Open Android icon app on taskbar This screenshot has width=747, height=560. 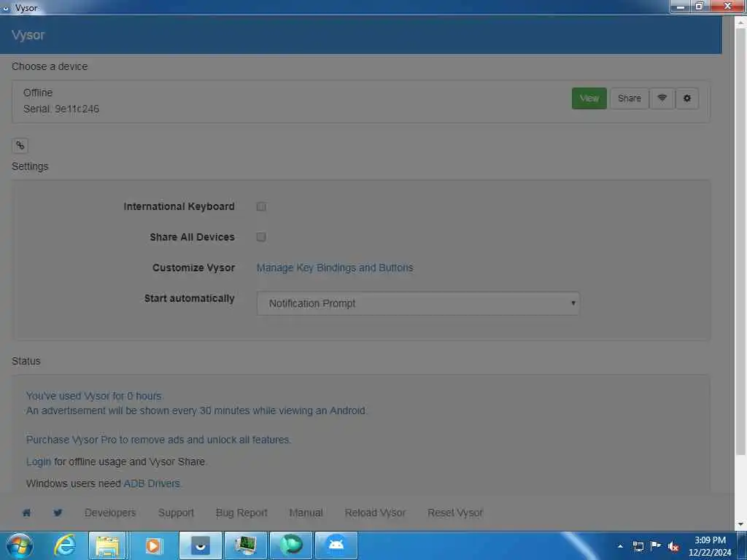[x=336, y=545]
